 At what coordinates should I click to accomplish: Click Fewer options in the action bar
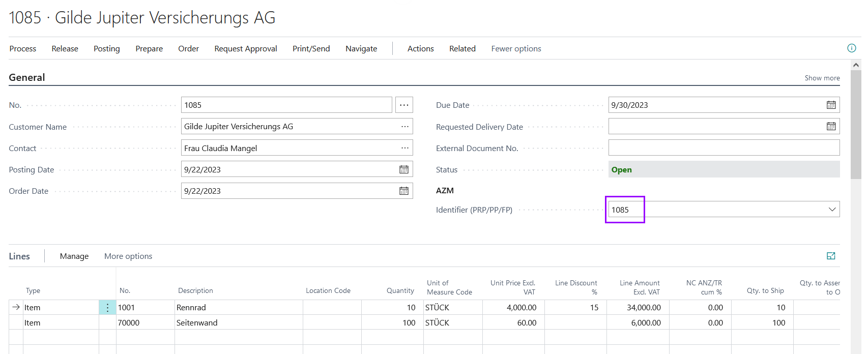pos(516,49)
